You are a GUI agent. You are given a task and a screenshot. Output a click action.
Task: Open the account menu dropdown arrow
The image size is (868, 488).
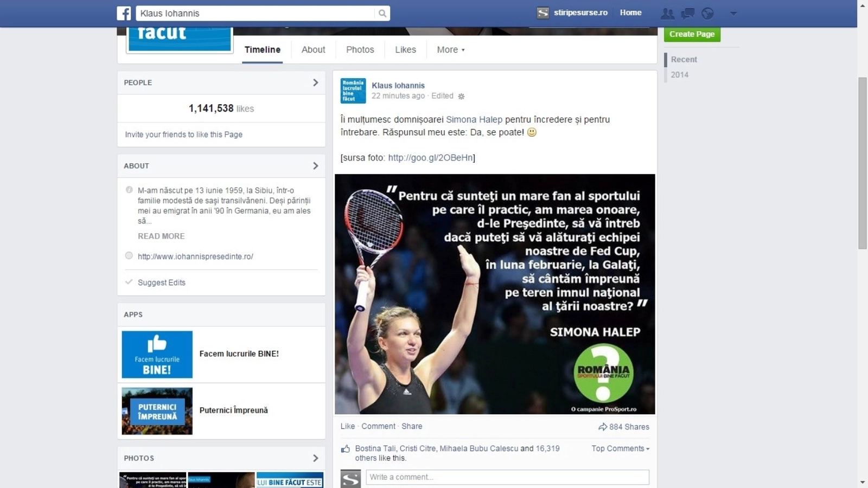click(733, 14)
